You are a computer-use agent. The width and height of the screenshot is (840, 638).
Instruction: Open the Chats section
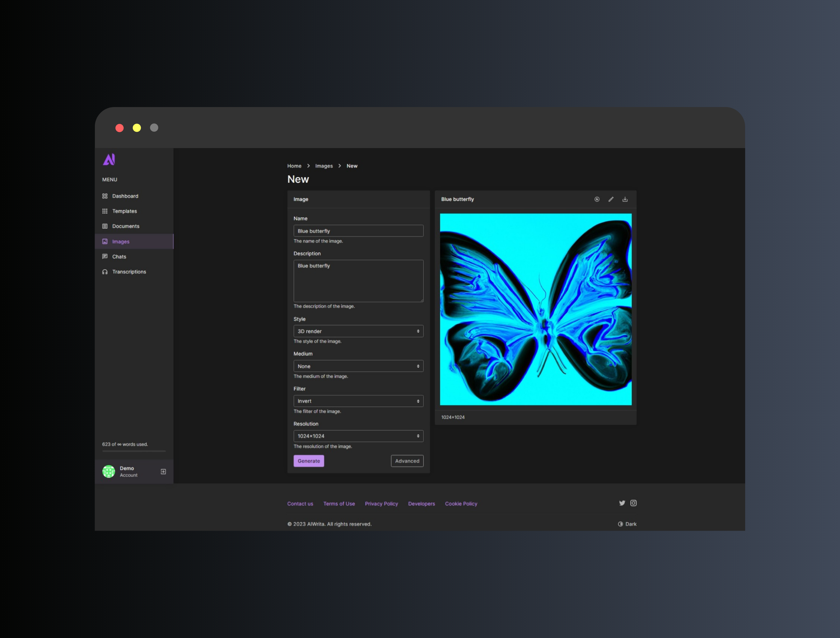tap(119, 256)
